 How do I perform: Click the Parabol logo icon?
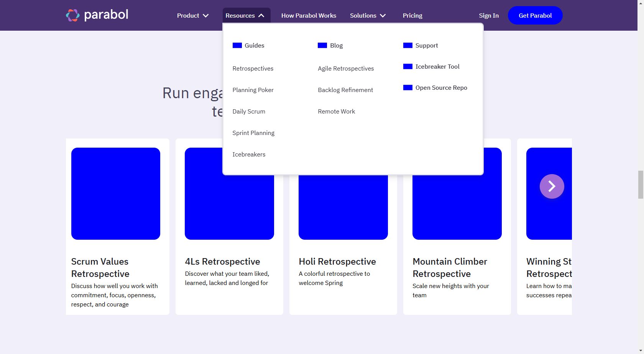pos(72,15)
